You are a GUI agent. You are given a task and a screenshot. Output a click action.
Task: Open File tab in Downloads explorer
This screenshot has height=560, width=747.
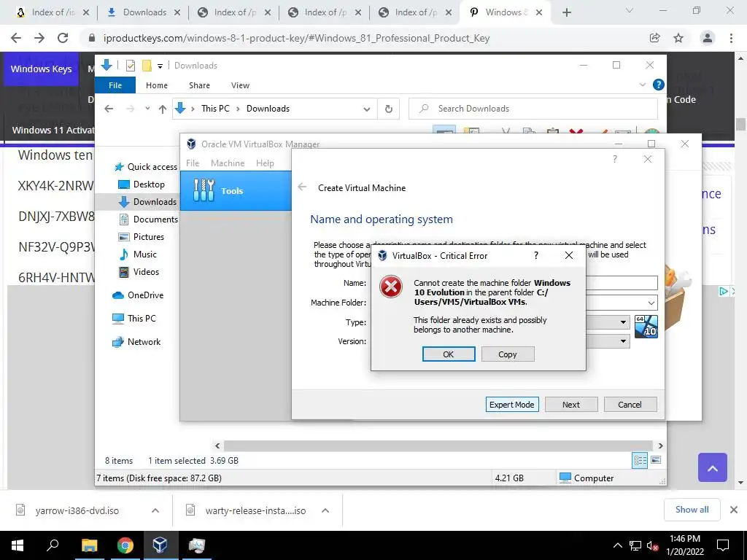[x=115, y=85]
